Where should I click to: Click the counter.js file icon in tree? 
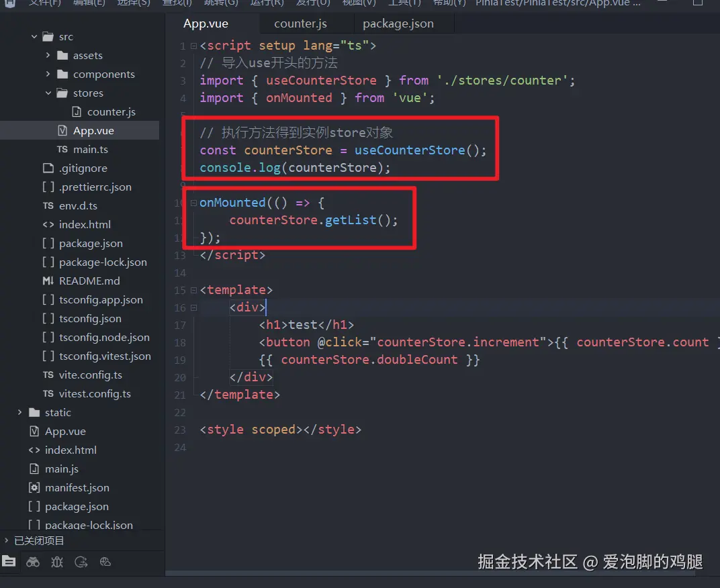coord(77,111)
